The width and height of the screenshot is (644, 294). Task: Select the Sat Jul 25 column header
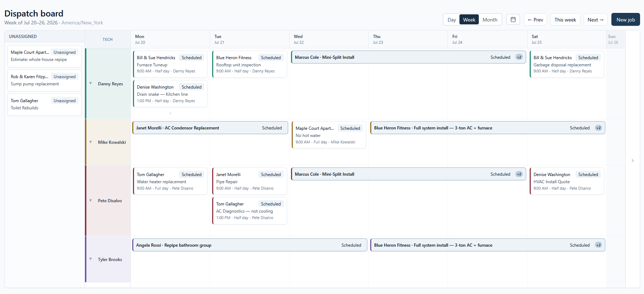coord(567,39)
